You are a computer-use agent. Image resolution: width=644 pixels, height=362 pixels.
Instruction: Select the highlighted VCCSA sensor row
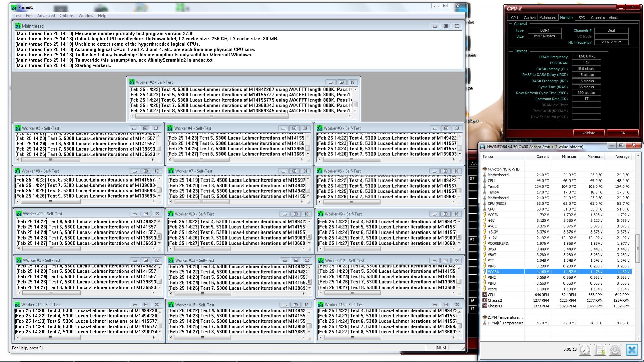(x=556, y=272)
